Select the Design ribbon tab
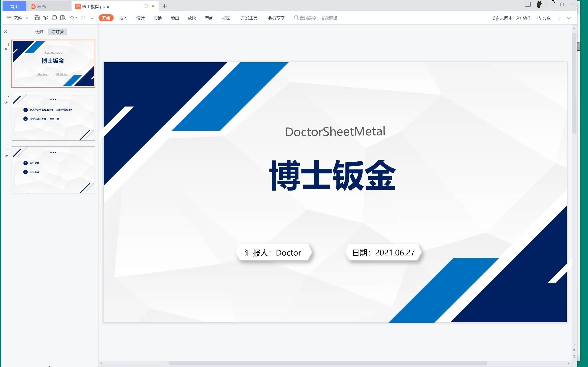588x367 pixels. [x=140, y=18]
